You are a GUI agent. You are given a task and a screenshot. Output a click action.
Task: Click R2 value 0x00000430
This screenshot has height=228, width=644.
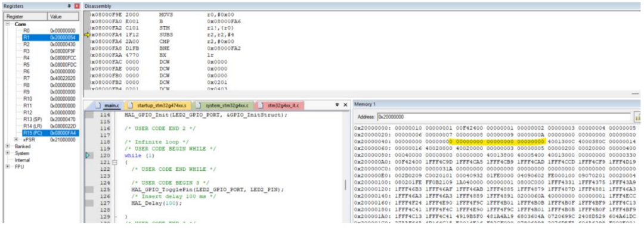coord(63,44)
